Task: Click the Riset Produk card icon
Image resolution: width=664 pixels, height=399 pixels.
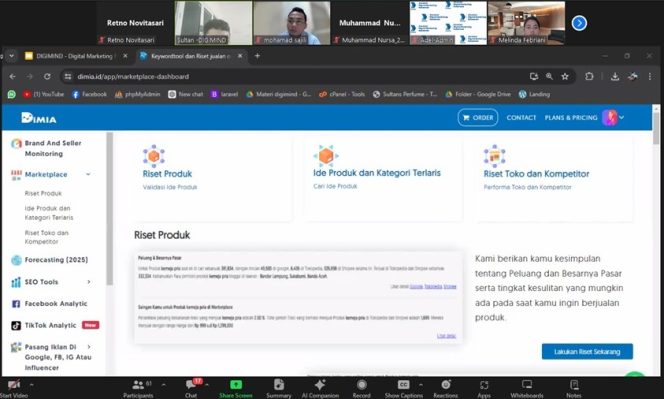Action: (154, 156)
